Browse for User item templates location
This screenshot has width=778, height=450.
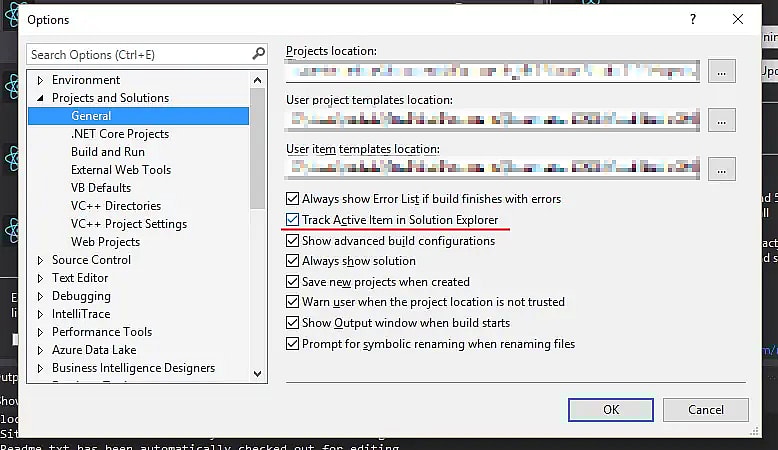click(722, 168)
